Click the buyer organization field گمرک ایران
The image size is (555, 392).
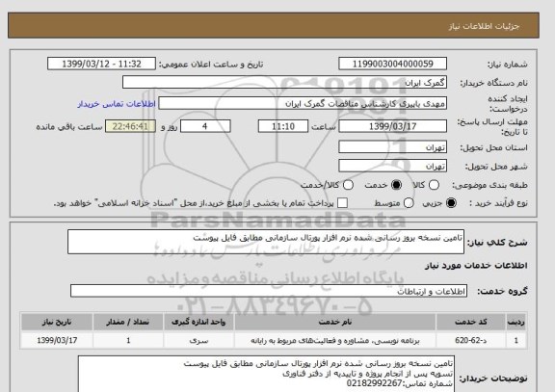[x=284, y=83]
